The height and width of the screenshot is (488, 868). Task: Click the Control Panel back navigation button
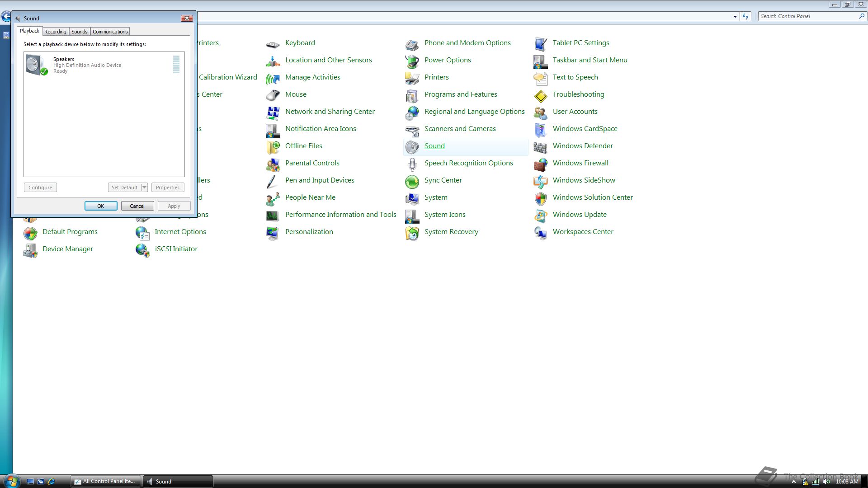(6, 17)
